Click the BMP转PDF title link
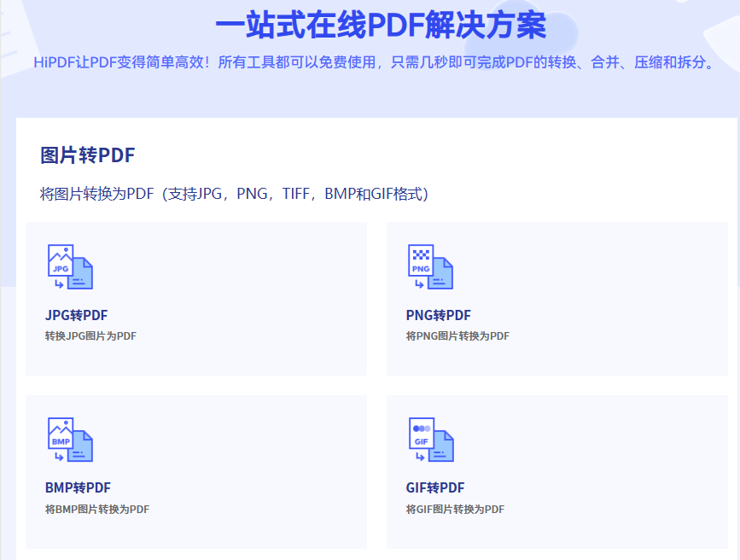This screenshot has width=740, height=560. click(x=77, y=487)
